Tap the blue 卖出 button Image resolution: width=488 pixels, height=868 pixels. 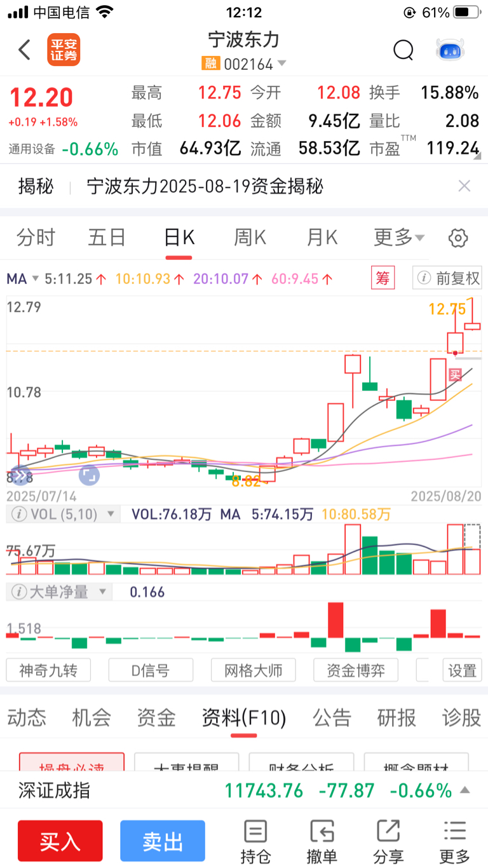coord(163,841)
